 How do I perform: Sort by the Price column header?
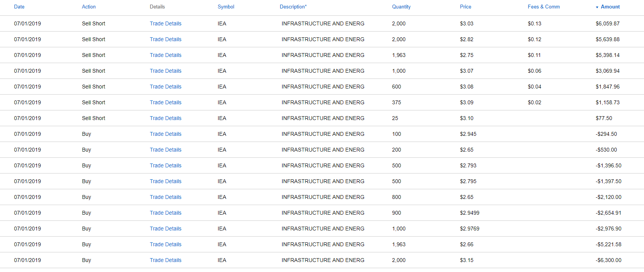coord(465,7)
